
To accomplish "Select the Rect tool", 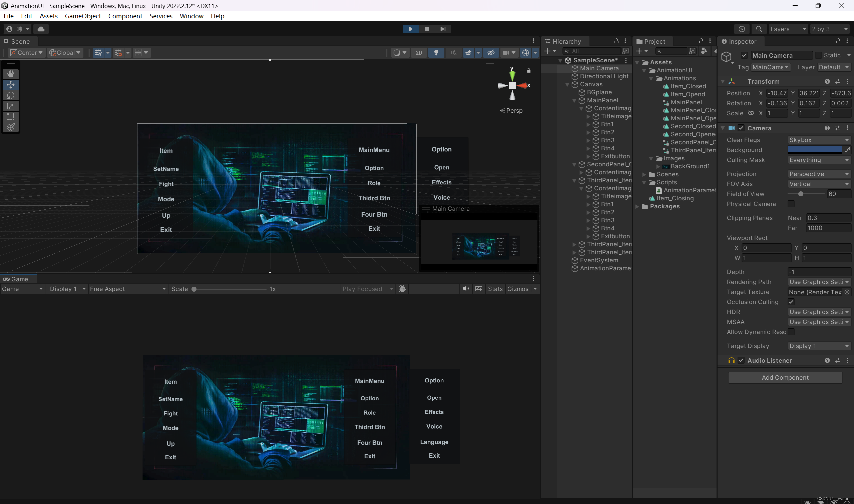I will 11,116.
